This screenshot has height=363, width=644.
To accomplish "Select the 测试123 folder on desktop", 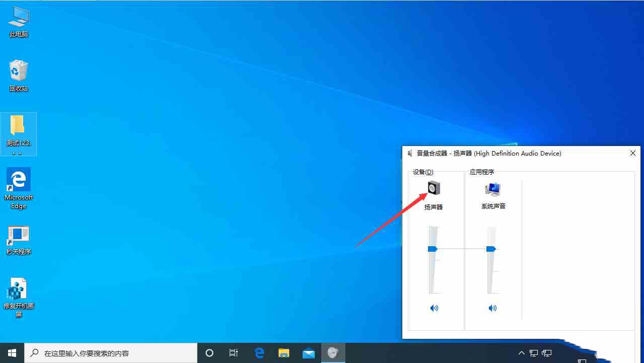I will 19,134.
